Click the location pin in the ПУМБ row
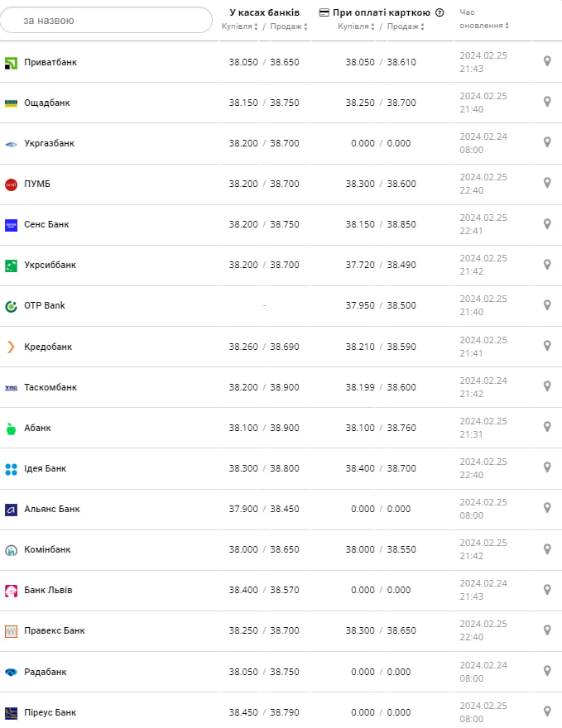This screenshot has width=562, height=728. 547,183
